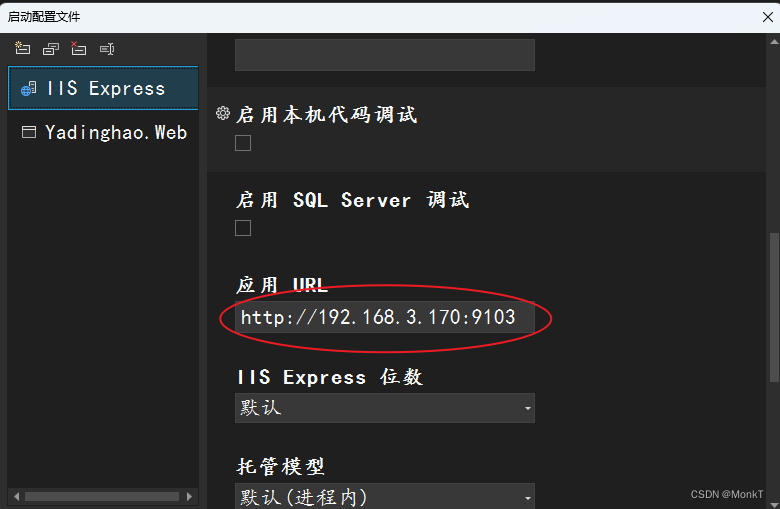Image resolution: width=780 pixels, height=509 pixels.
Task: Enable the 启用本机代码调试 checkbox
Action: pos(243,143)
